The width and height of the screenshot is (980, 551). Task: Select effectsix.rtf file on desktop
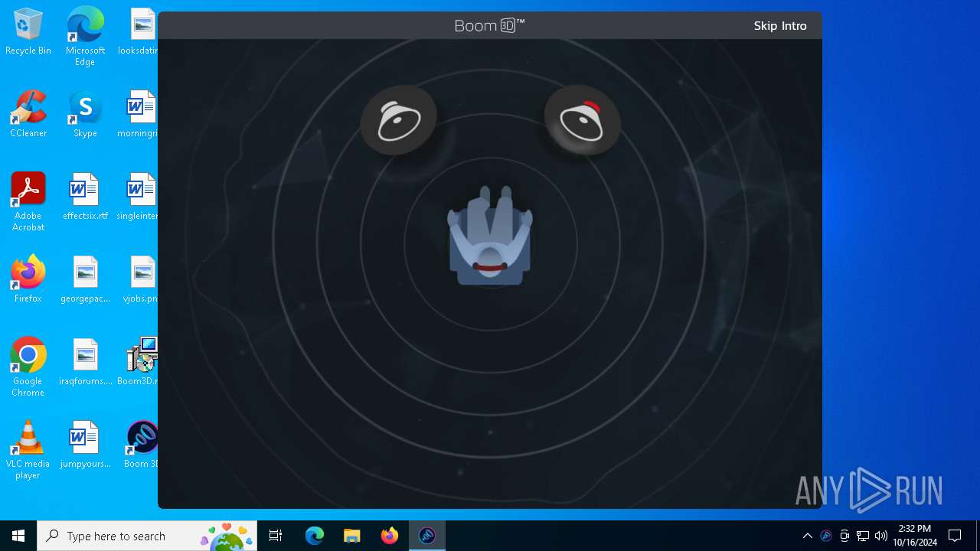coord(85,197)
